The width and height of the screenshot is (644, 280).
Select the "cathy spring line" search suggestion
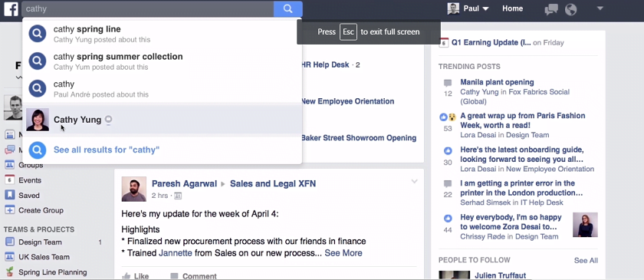click(163, 34)
